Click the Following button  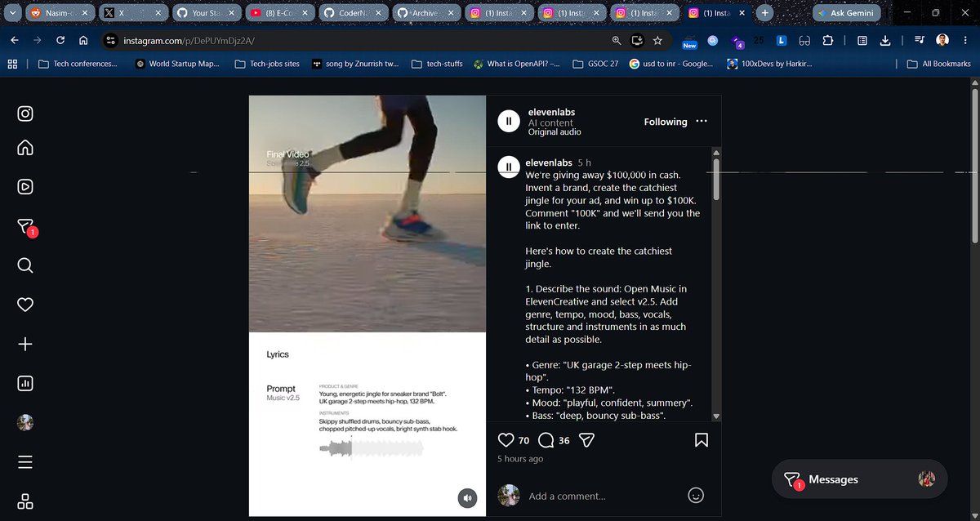666,122
